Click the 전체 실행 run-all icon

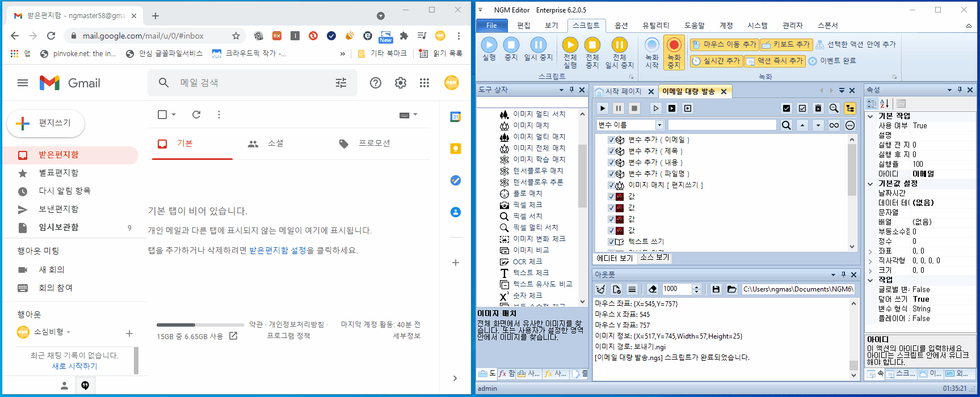pyautogui.click(x=570, y=45)
